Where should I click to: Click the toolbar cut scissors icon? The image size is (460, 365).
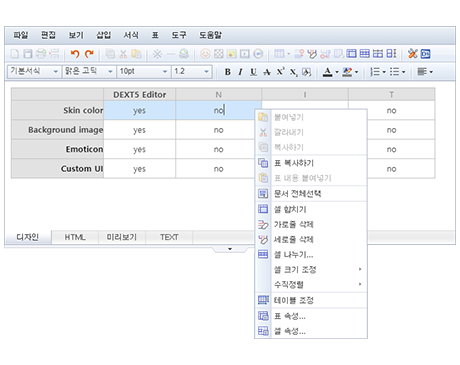point(123,53)
